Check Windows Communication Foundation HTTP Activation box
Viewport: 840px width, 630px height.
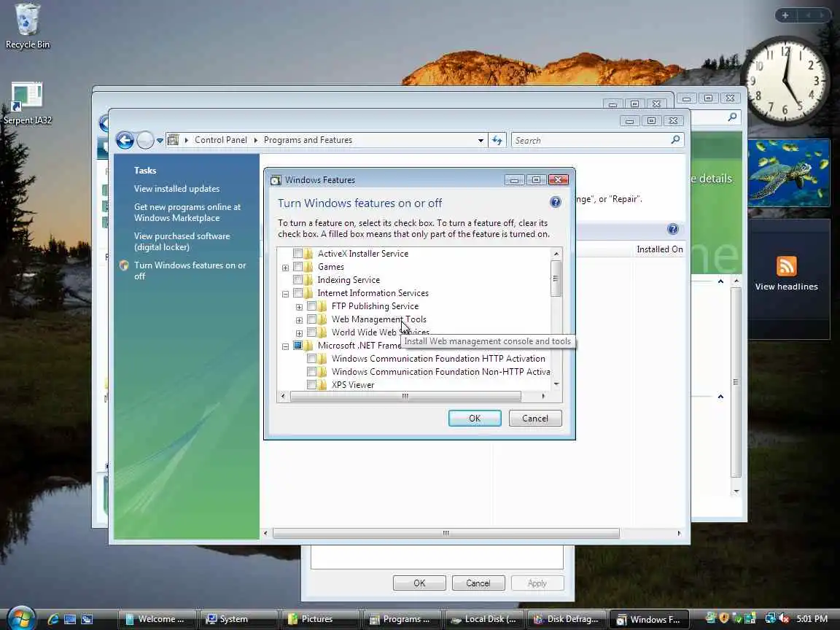(312, 359)
